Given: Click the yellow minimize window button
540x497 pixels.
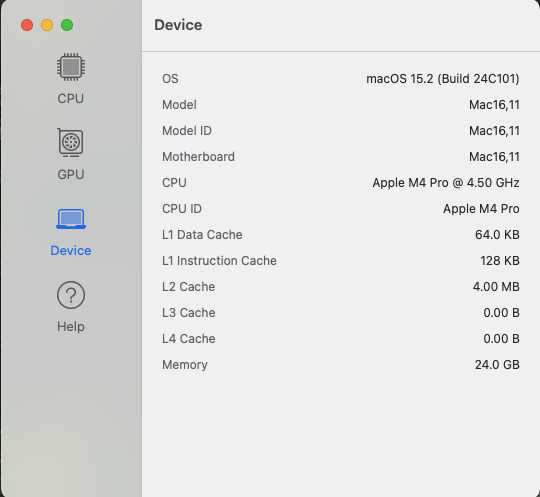Looking at the screenshot, I should (47, 25).
